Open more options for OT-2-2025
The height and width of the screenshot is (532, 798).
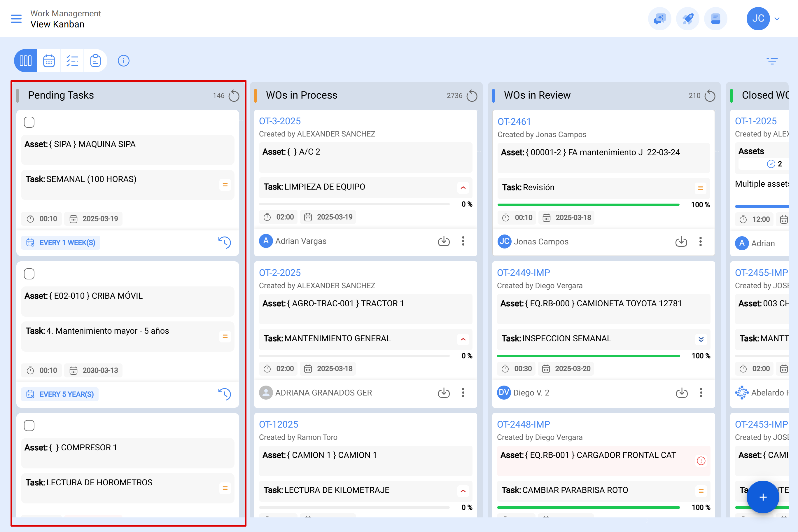[x=463, y=393]
